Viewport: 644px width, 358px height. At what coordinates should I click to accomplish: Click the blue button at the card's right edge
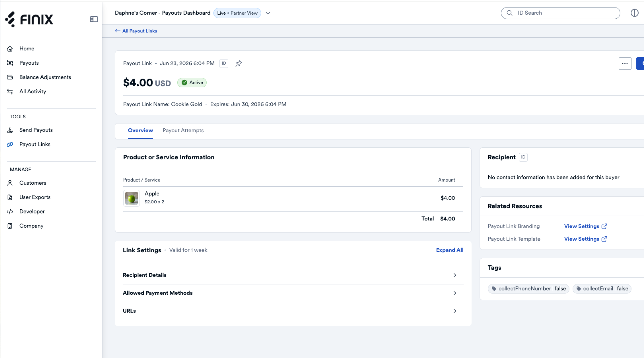(640, 63)
